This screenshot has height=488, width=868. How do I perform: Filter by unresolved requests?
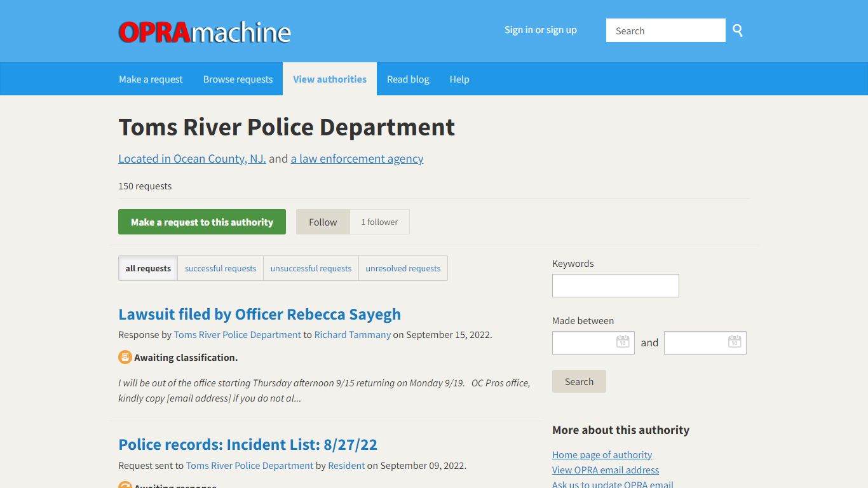(x=403, y=268)
